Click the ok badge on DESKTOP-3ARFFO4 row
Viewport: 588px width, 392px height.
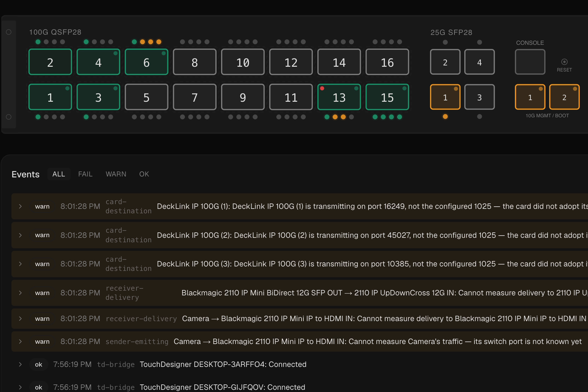[38, 365]
